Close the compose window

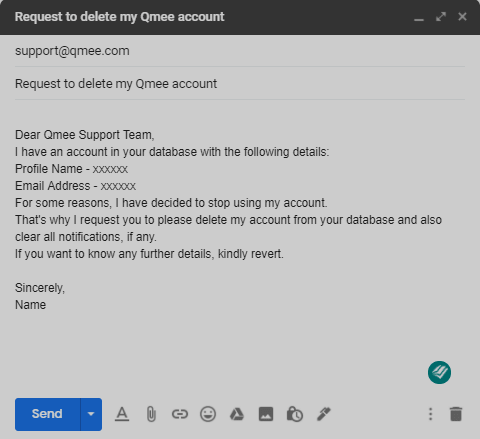[462, 17]
